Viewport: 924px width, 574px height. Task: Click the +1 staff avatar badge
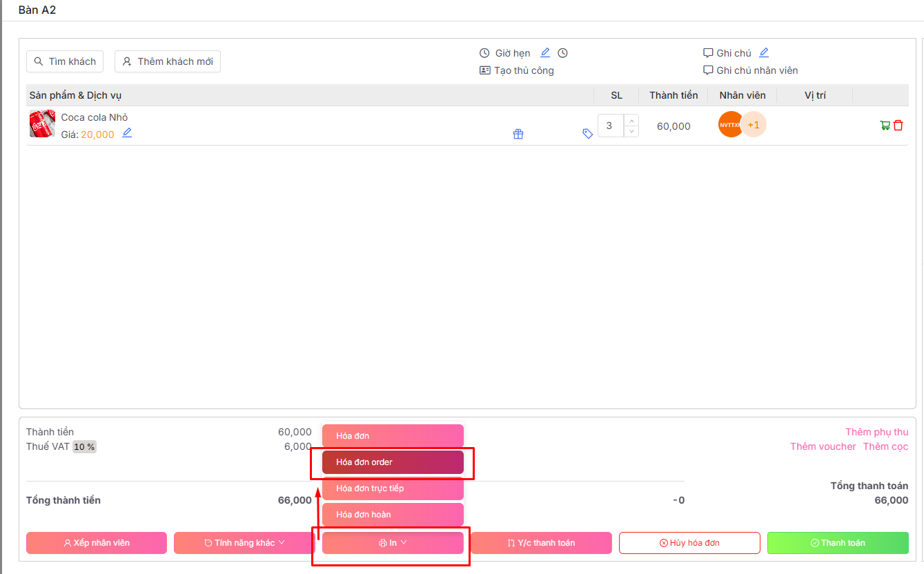click(x=754, y=125)
